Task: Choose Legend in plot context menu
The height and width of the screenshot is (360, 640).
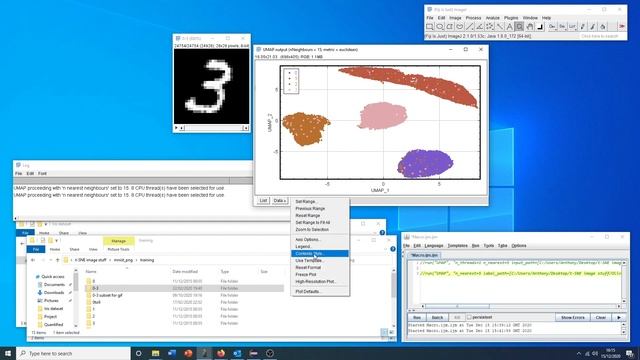Action: pos(320,247)
